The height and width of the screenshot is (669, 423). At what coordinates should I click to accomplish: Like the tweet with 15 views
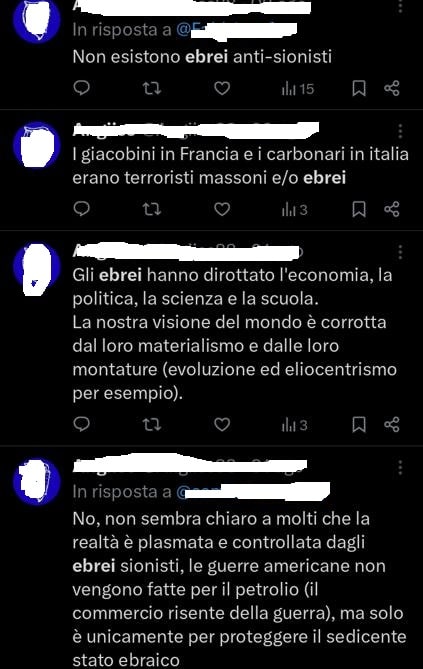coord(222,88)
